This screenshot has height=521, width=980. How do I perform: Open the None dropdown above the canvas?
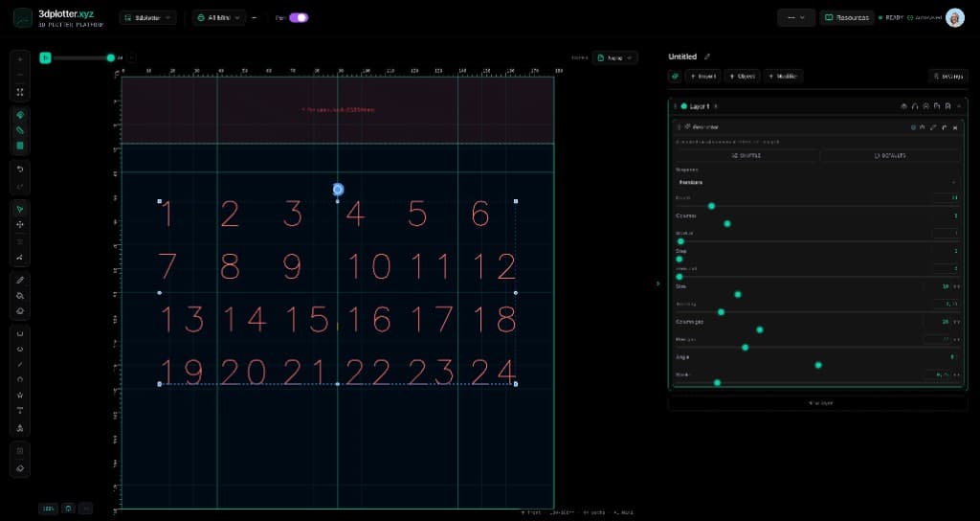click(x=615, y=57)
